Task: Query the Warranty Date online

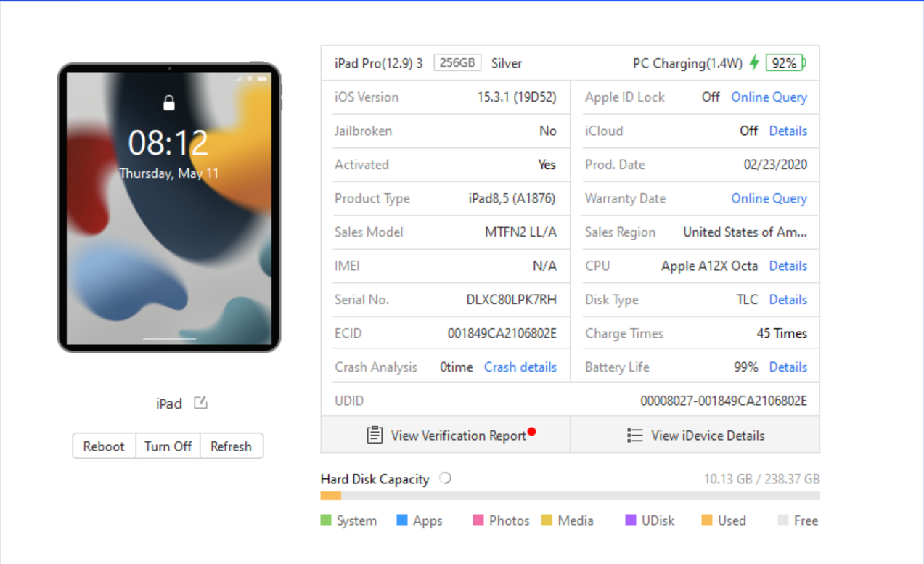Action: pos(769,198)
